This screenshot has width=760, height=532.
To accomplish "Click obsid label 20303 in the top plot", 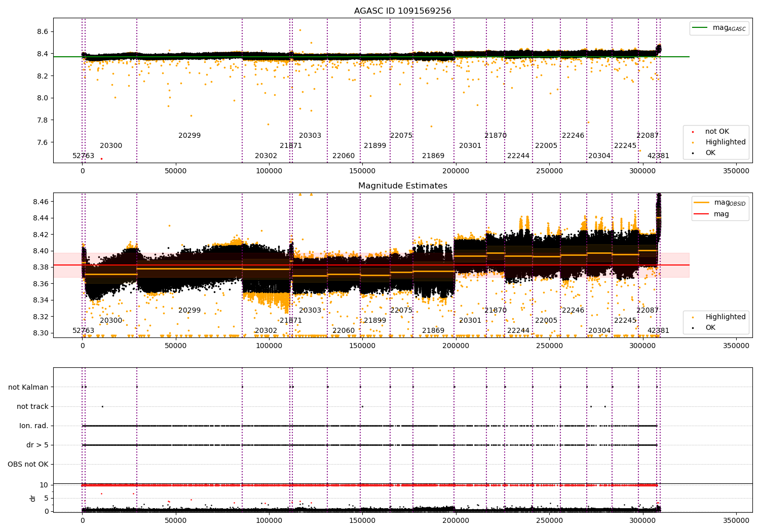I will point(310,136).
